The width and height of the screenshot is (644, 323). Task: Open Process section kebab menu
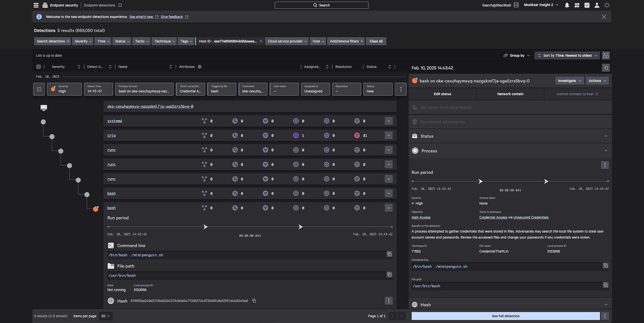point(605,165)
